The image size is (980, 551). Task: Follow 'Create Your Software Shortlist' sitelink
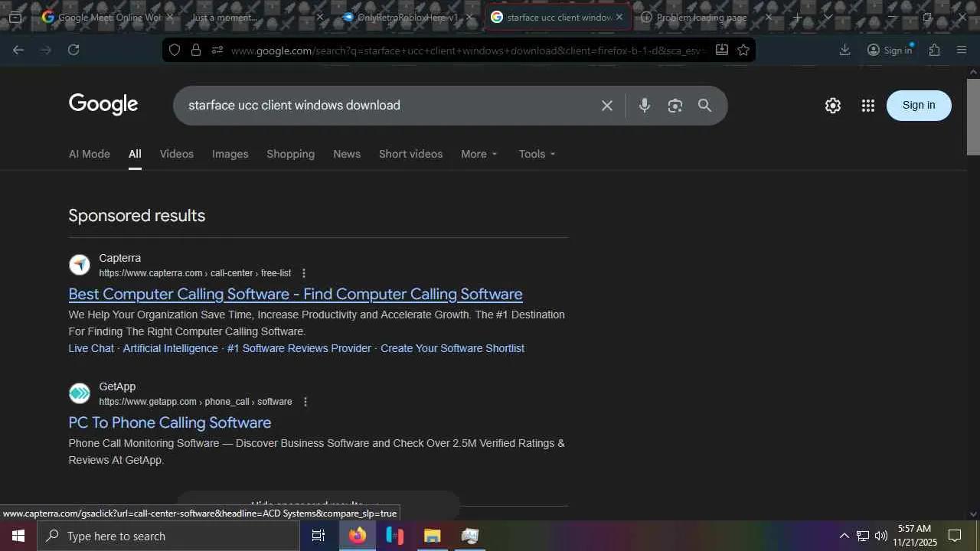[452, 348]
